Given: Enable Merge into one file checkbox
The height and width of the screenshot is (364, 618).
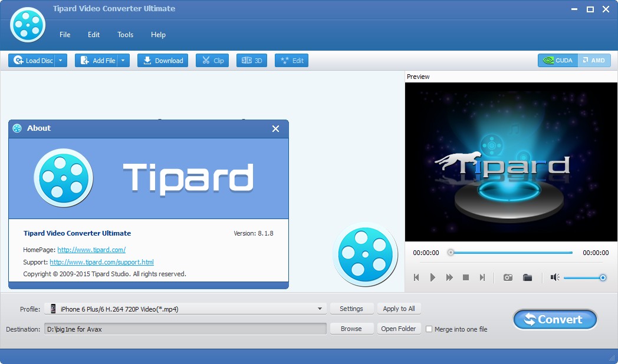Looking at the screenshot, I should click(429, 329).
